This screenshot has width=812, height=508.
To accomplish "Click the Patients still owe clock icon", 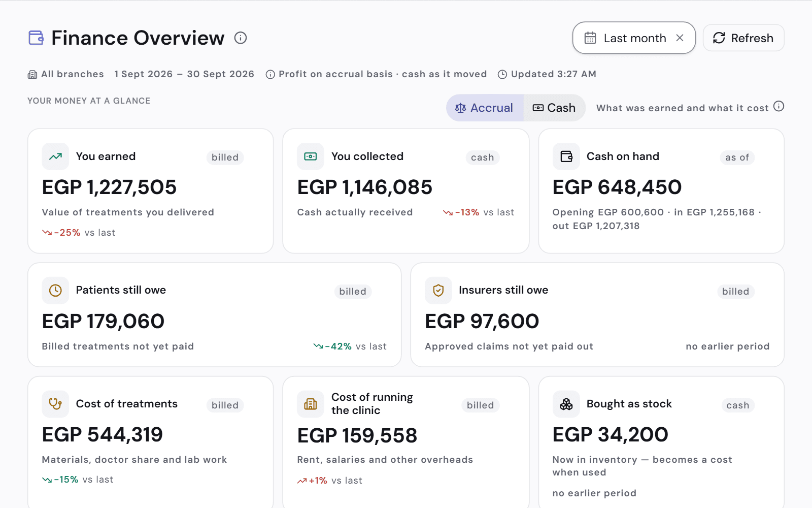I will click(55, 290).
